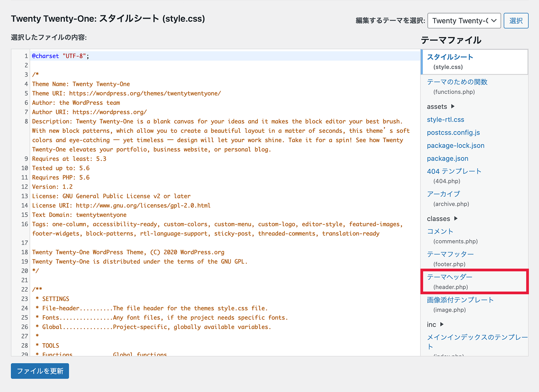Screen dimensions: 539x392
Task: Select スタイルシート (style.css) file
Action: pyautogui.click(x=475, y=62)
